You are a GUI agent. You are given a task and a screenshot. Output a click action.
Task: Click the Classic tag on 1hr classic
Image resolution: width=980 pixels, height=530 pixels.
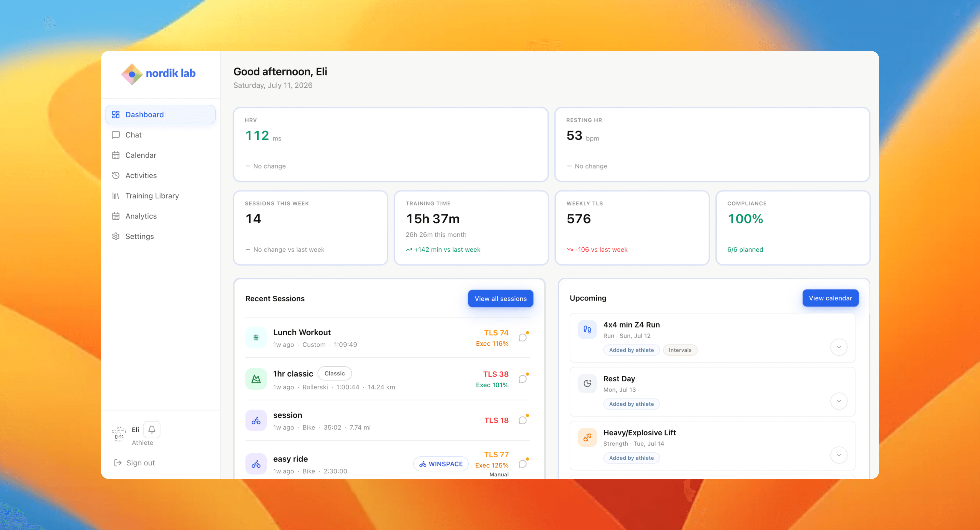334,373
